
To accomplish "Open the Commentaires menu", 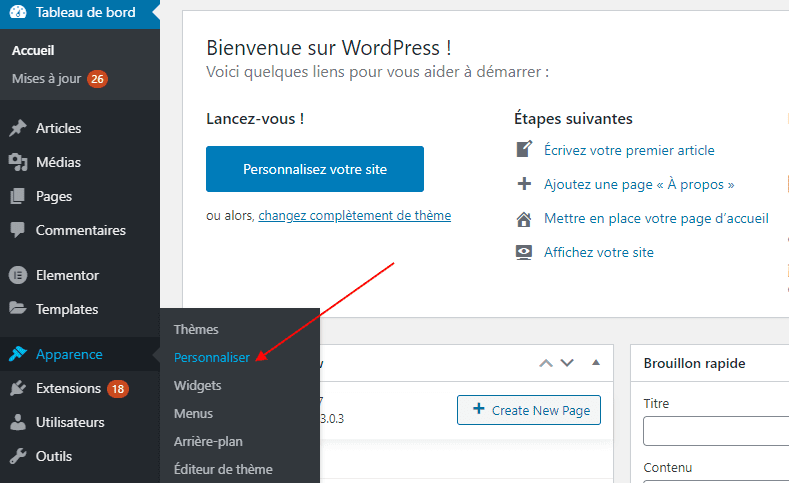I will pyautogui.click(x=80, y=230).
